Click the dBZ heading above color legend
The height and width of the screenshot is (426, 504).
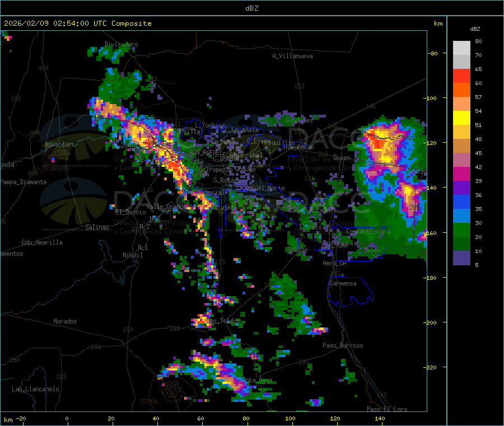point(475,29)
